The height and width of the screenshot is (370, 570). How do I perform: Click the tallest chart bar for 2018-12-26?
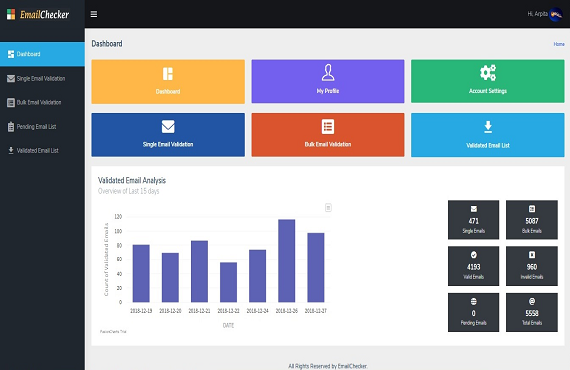click(286, 261)
